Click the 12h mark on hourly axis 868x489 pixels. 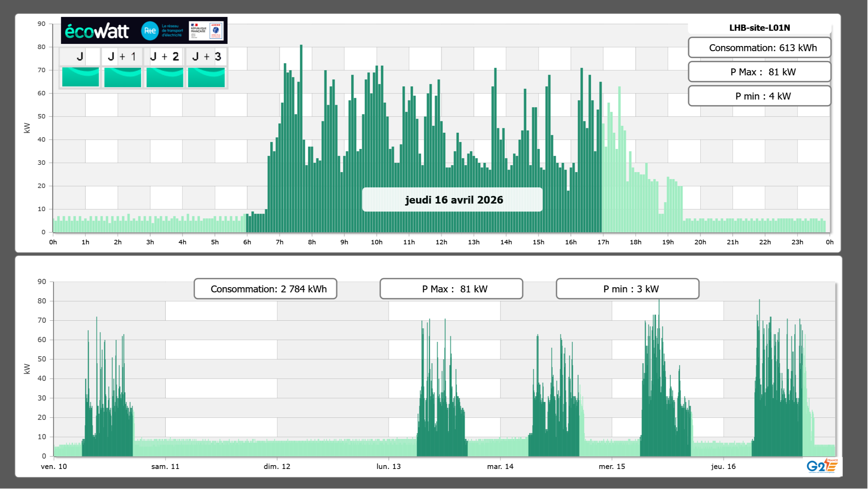click(441, 242)
